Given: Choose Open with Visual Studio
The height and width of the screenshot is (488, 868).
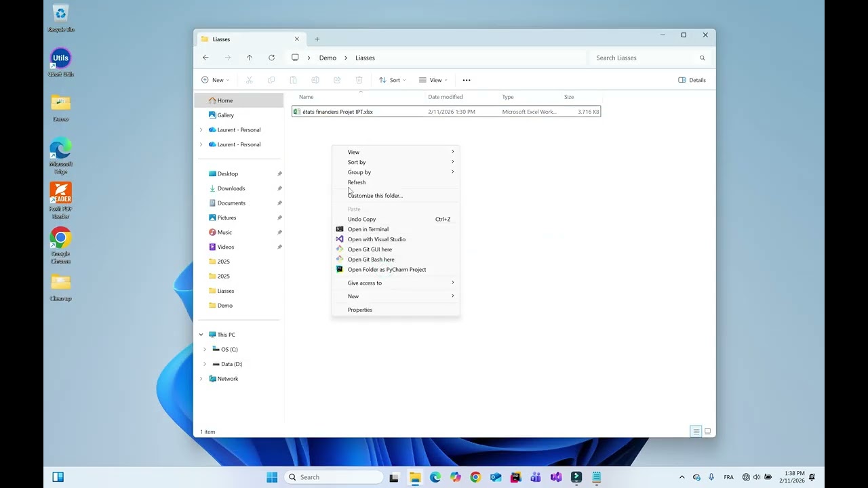Looking at the screenshot, I should coord(395,239).
